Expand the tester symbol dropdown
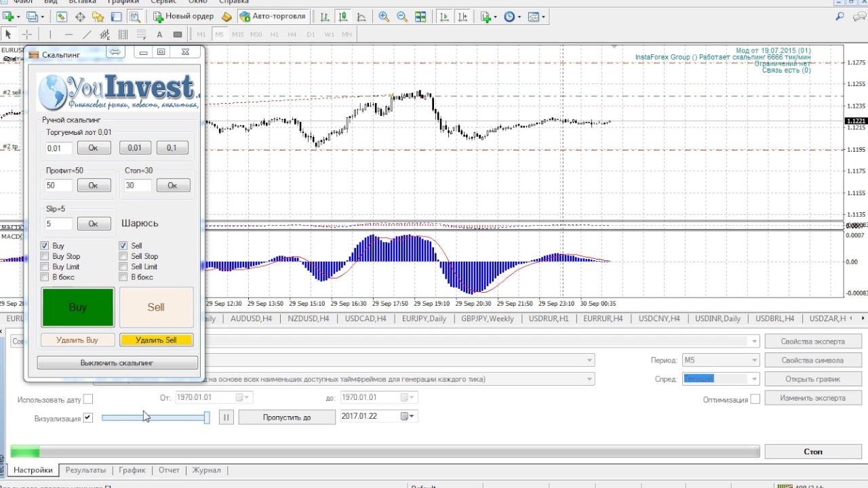 (590, 361)
